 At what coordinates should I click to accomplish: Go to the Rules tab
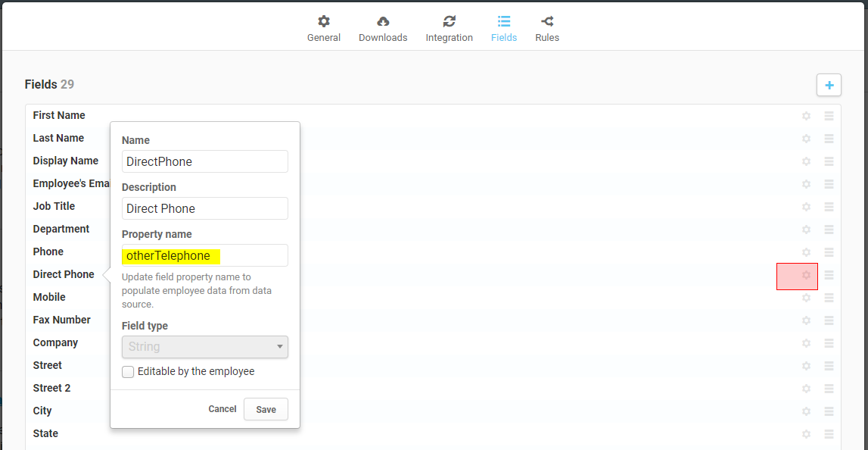click(x=547, y=30)
